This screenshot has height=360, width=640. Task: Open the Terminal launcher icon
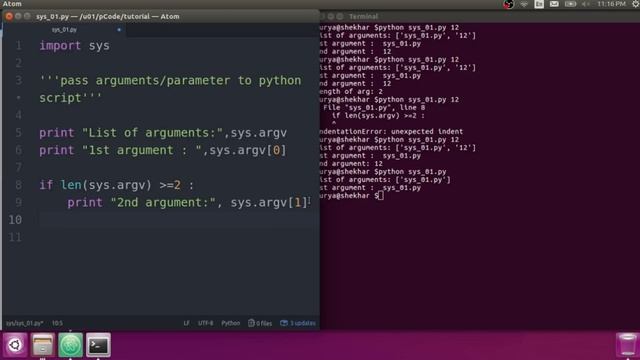[98, 345]
